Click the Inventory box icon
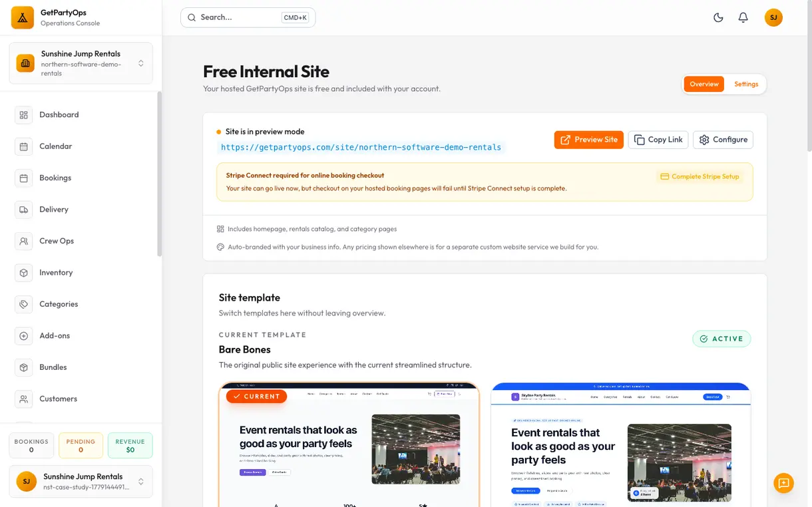This screenshot has width=812, height=507. pos(24,273)
